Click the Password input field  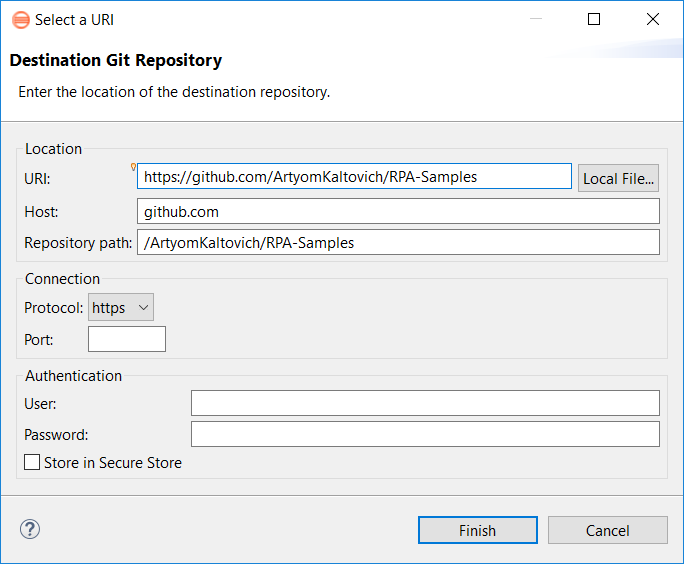425,434
